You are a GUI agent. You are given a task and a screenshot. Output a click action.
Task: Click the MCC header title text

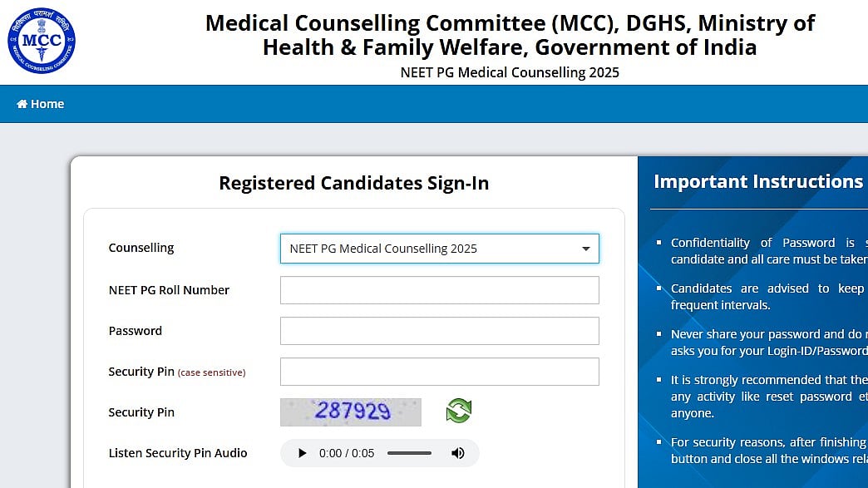510,35
